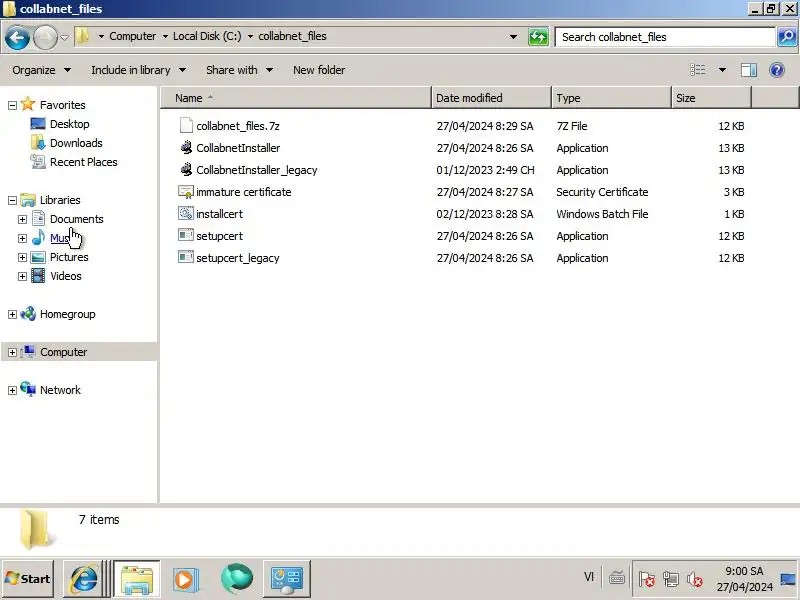Viewport: 800px width, 600px height.
Task: Open Action Center flag tray icon
Action: click(646, 579)
